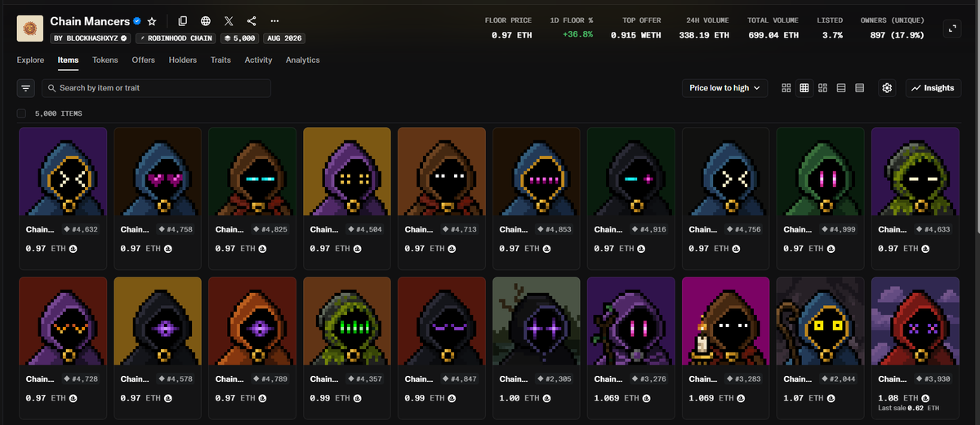This screenshot has width=980, height=425.
Task: Star the Chain Mancers collection
Action: 152,21
